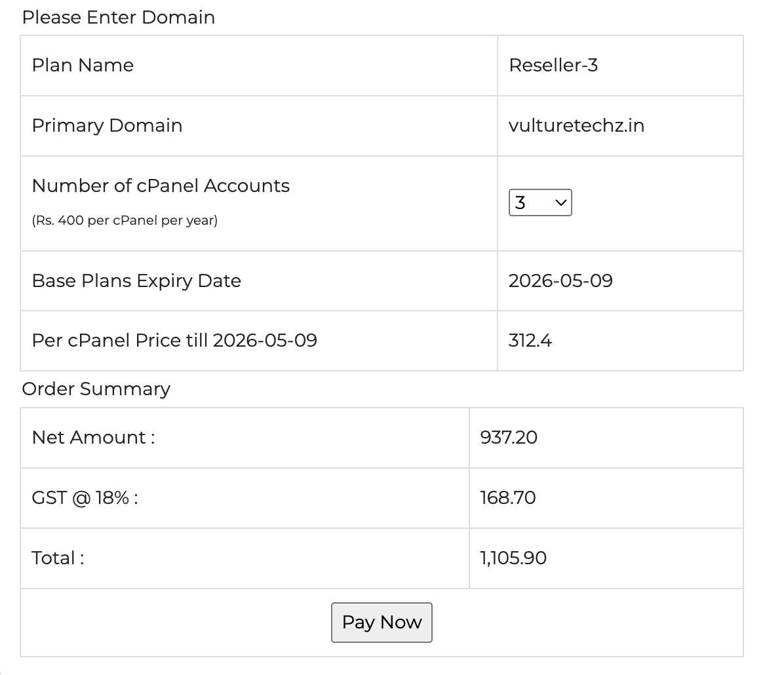
Task: Click the expiry date value 2026-05-09
Action: [560, 281]
